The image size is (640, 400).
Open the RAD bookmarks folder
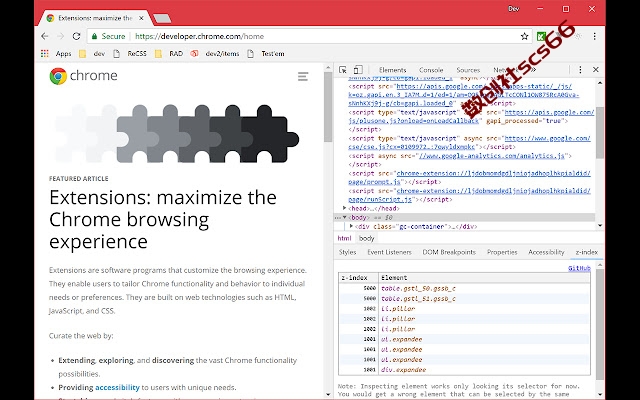coord(169,53)
